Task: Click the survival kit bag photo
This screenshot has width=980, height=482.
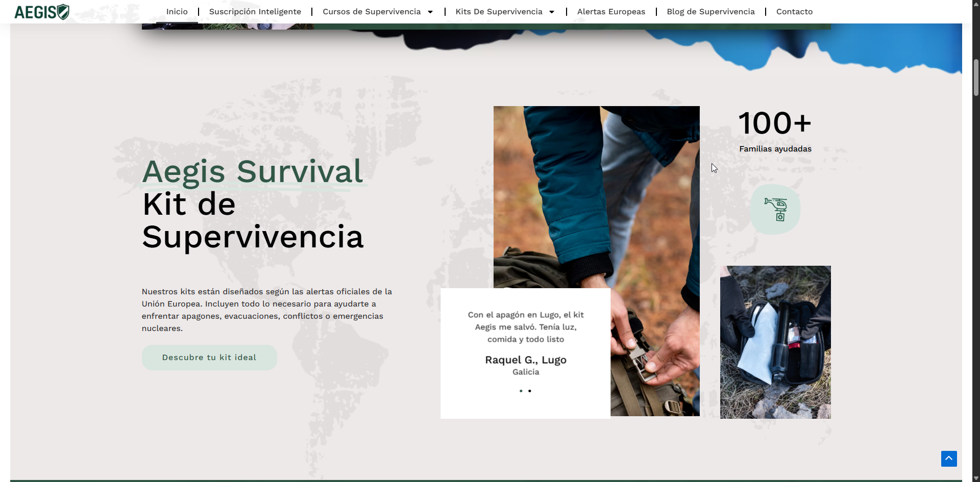Action: (775, 342)
